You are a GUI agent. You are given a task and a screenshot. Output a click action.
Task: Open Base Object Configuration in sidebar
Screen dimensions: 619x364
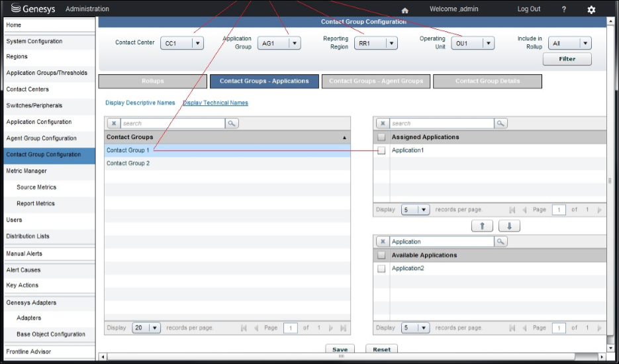pos(50,334)
